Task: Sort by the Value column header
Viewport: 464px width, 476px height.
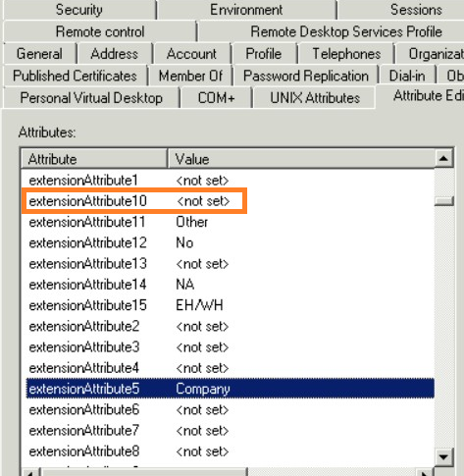Action: pos(301,159)
